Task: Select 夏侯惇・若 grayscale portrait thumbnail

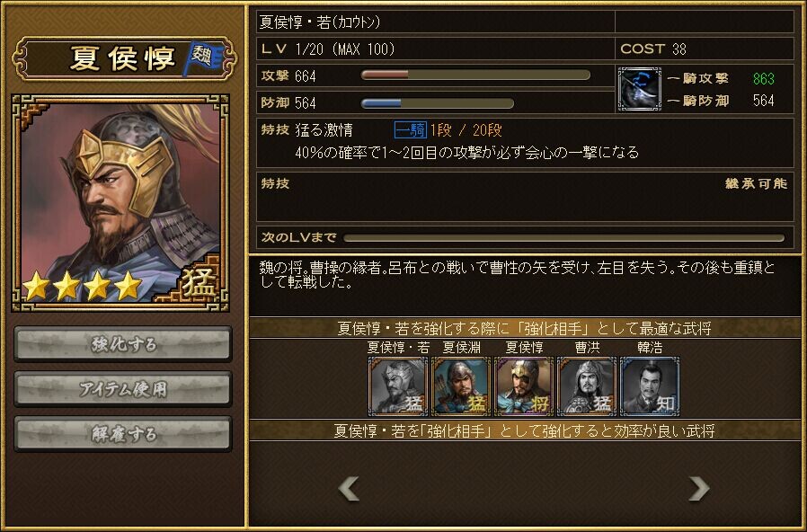Action: [x=398, y=386]
